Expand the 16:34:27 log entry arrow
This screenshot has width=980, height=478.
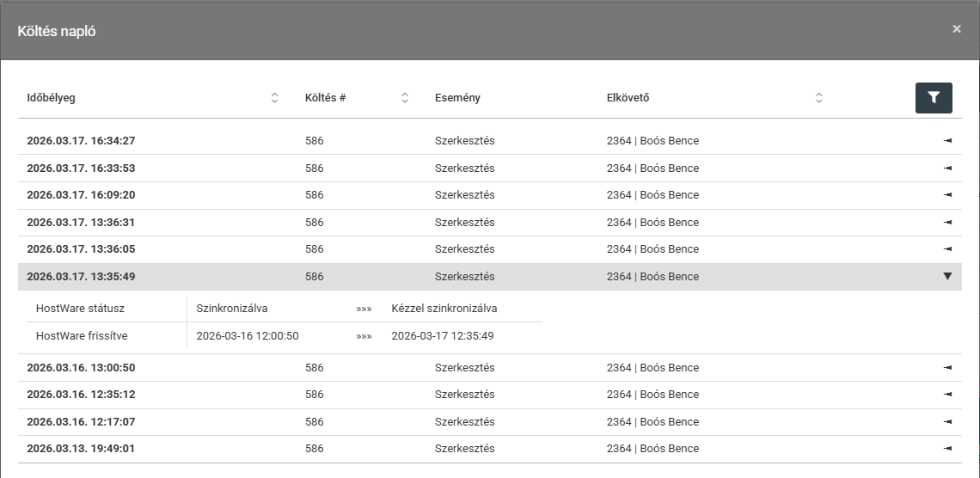click(947, 141)
